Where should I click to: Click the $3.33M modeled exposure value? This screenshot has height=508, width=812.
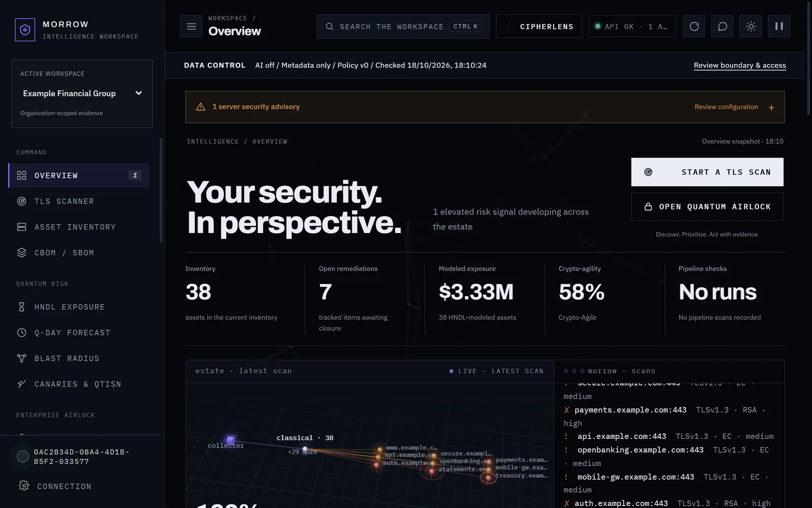pos(476,292)
